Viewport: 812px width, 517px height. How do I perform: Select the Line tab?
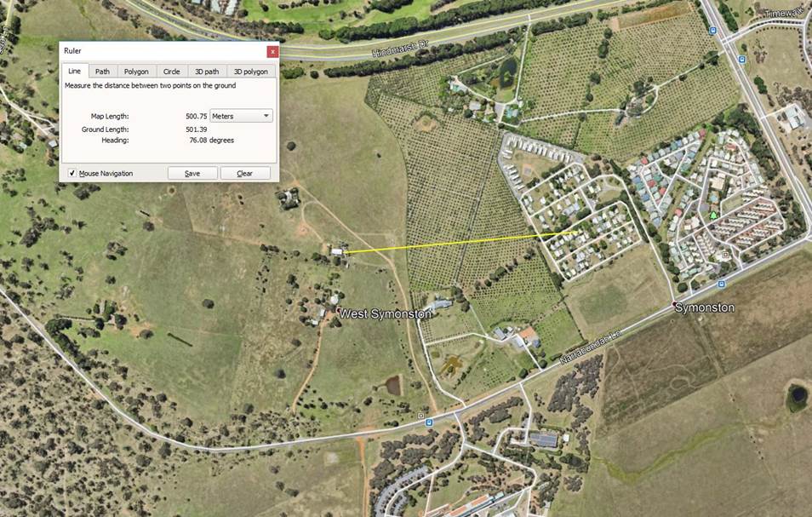[x=75, y=71]
